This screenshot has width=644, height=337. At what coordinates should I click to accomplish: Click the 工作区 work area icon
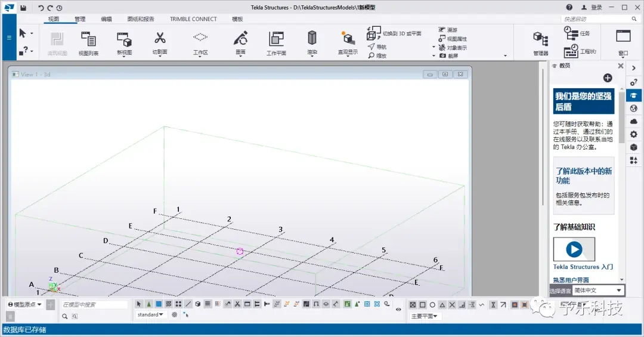(200, 38)
